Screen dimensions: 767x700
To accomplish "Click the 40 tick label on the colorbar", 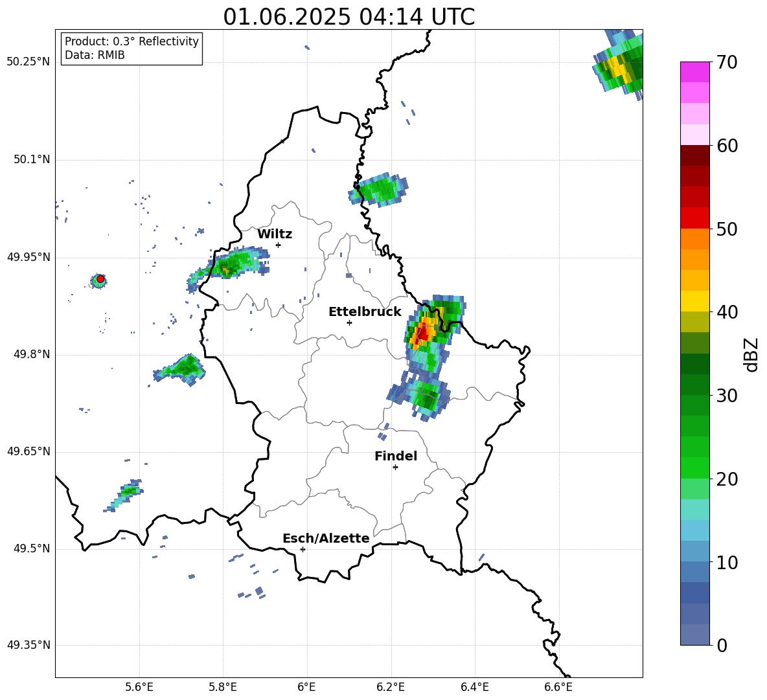I will click(x=726, y=312).
